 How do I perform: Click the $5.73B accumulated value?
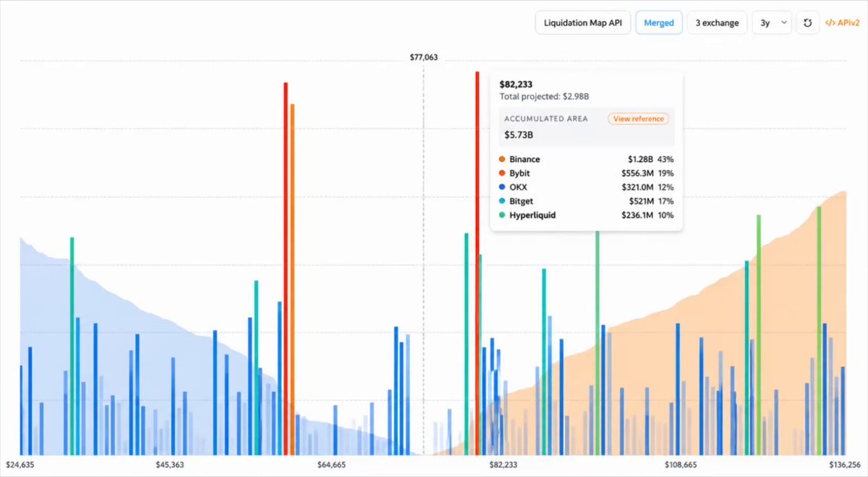[x=519, y=135]
